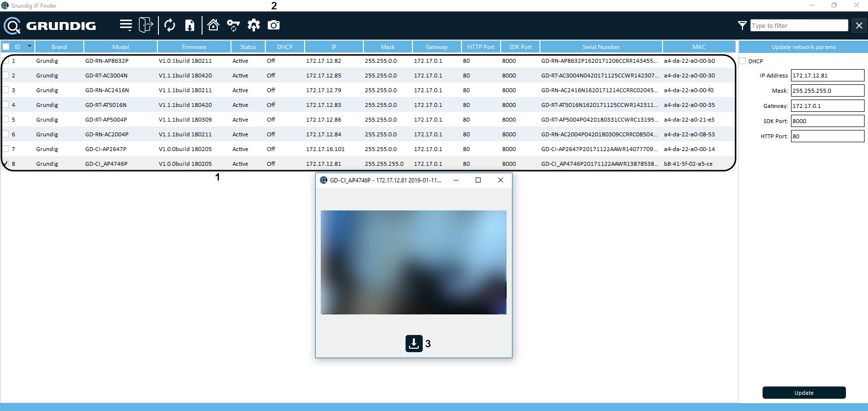Click the camera preview image thumbnail
The height and width of the screenshot is (411, 868).
pyautogui.click(x=413, y=262)
